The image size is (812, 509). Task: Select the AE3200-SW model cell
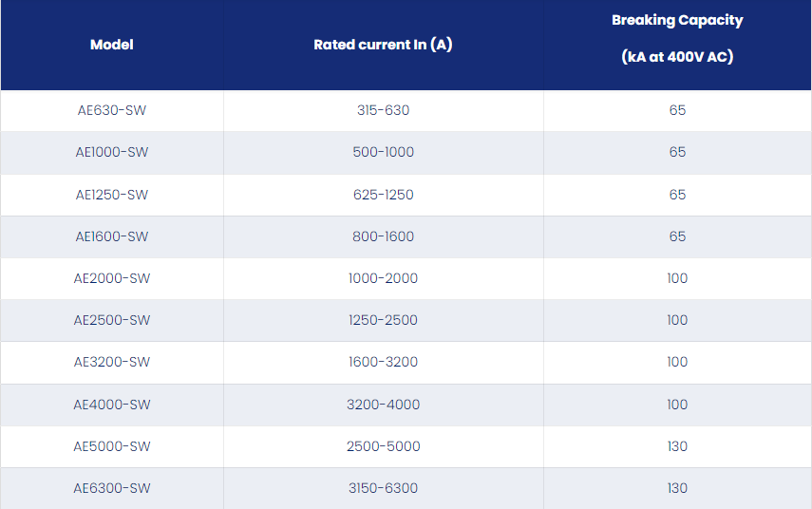112,362
